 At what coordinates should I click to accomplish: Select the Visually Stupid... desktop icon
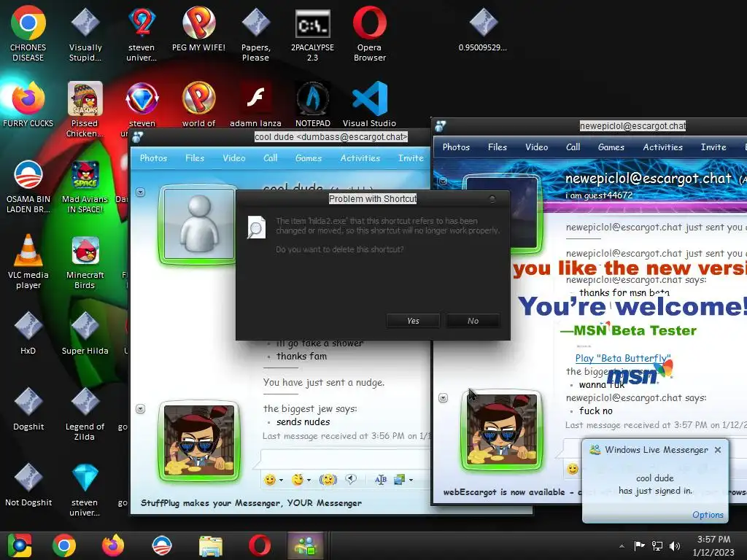pyautogui.click(x=85, y=34)
